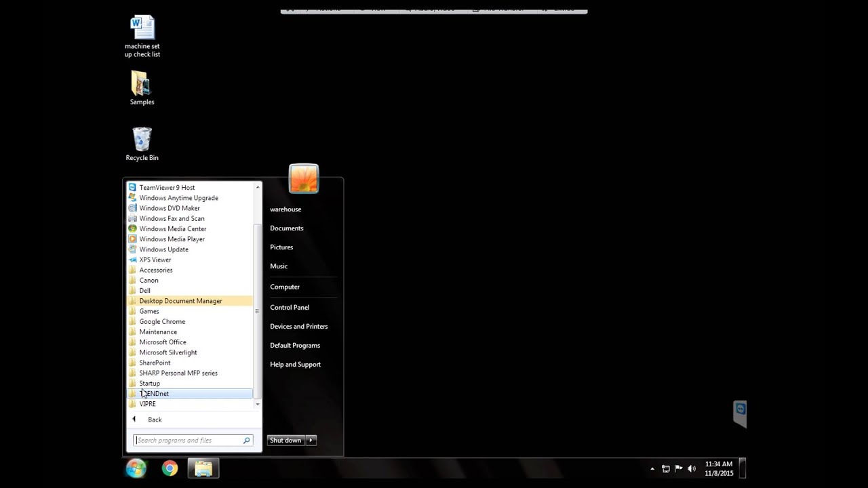This screenshot has height=488, width=868.
Task: Click the Search programs and files box
Action: click(193, 441)
